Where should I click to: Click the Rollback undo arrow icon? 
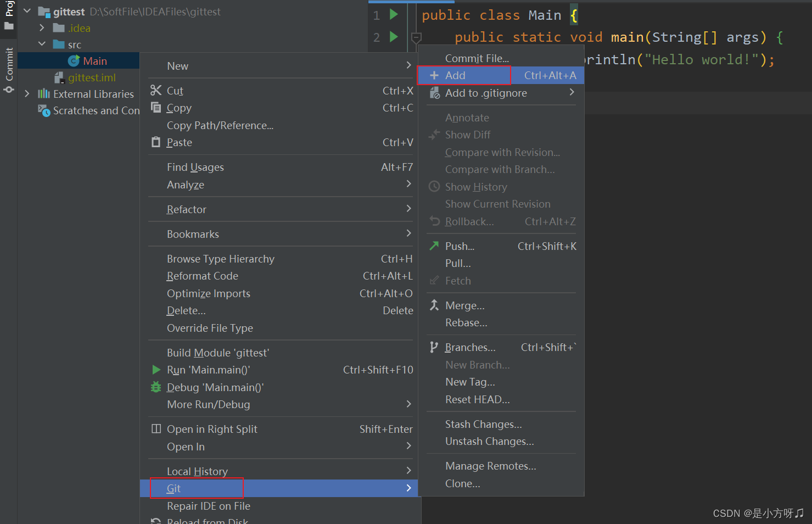pyautogui.click(x=434, y=221)
